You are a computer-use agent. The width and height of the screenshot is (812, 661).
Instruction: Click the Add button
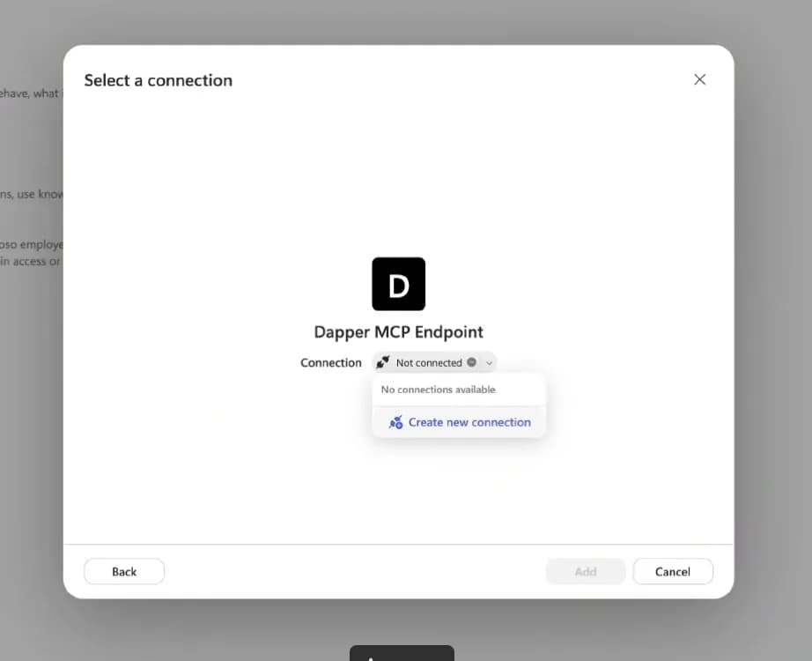coord(586,571)
